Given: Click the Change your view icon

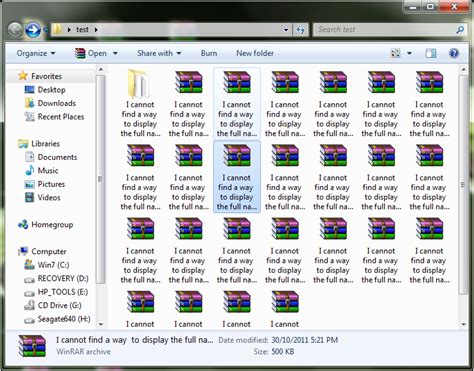Looking at the screenshot, I should pyautogui.click(x=395, y=53).
